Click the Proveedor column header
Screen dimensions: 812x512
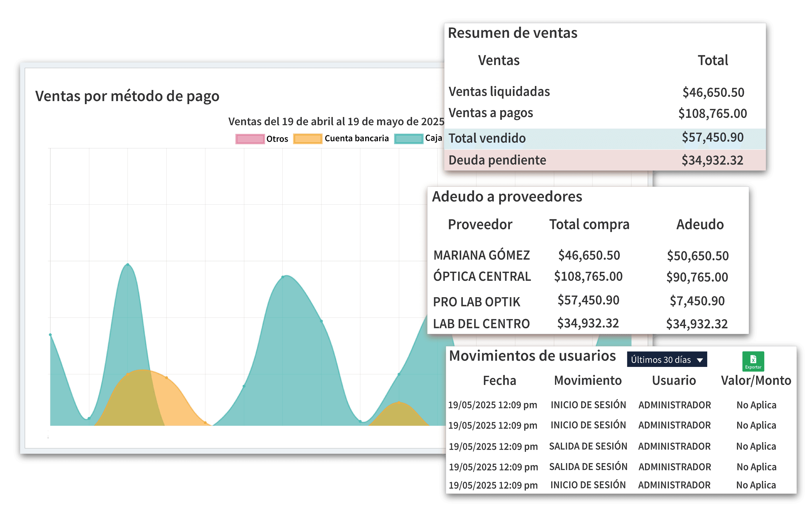click(x=480, y=224)
